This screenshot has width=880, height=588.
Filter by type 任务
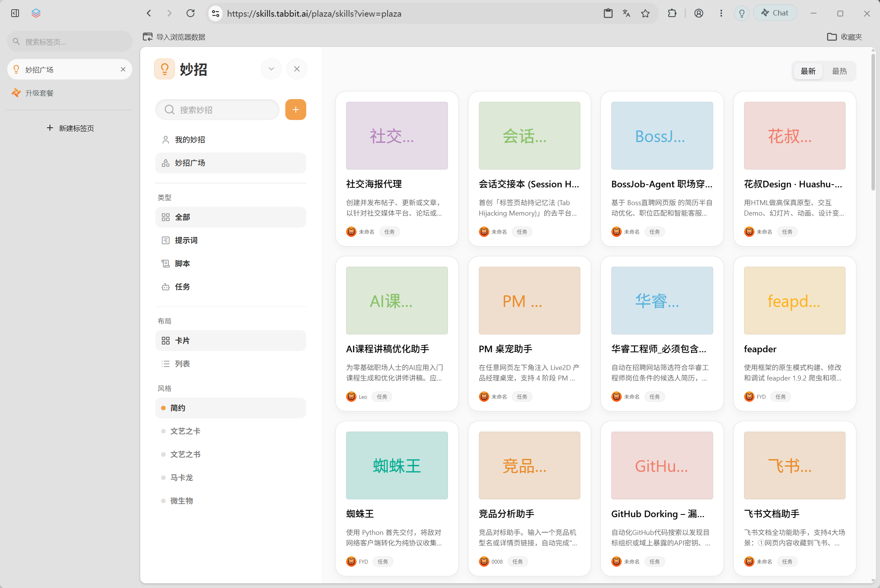point(231,287)
